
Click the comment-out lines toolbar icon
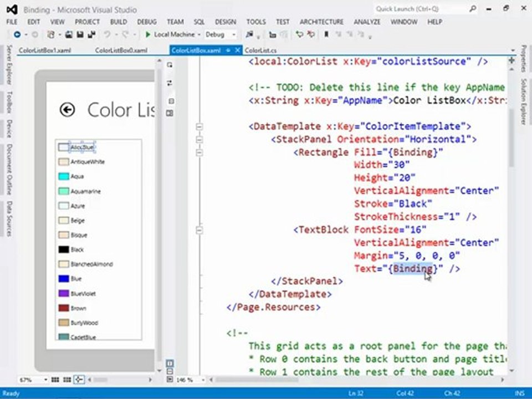[273, 34]
